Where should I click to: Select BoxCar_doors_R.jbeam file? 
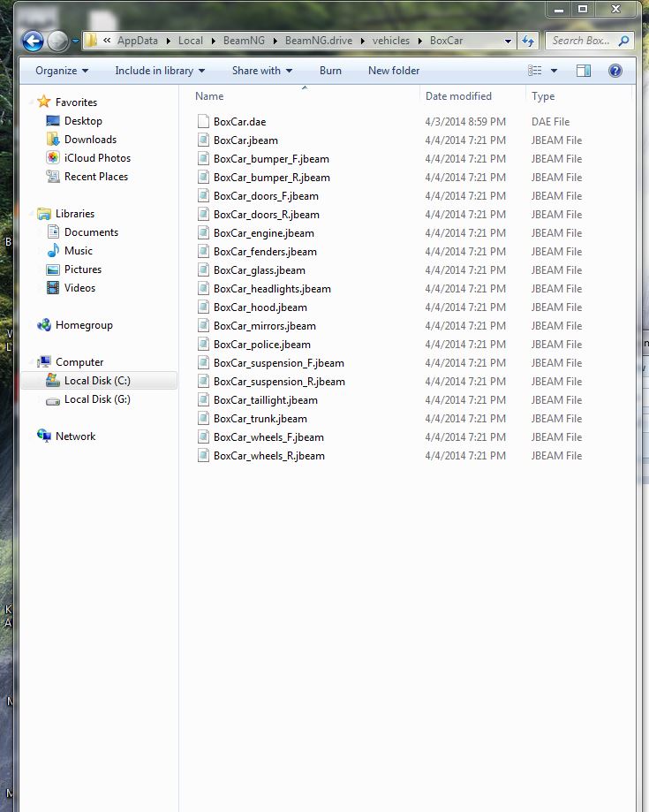tap(267, 215)
